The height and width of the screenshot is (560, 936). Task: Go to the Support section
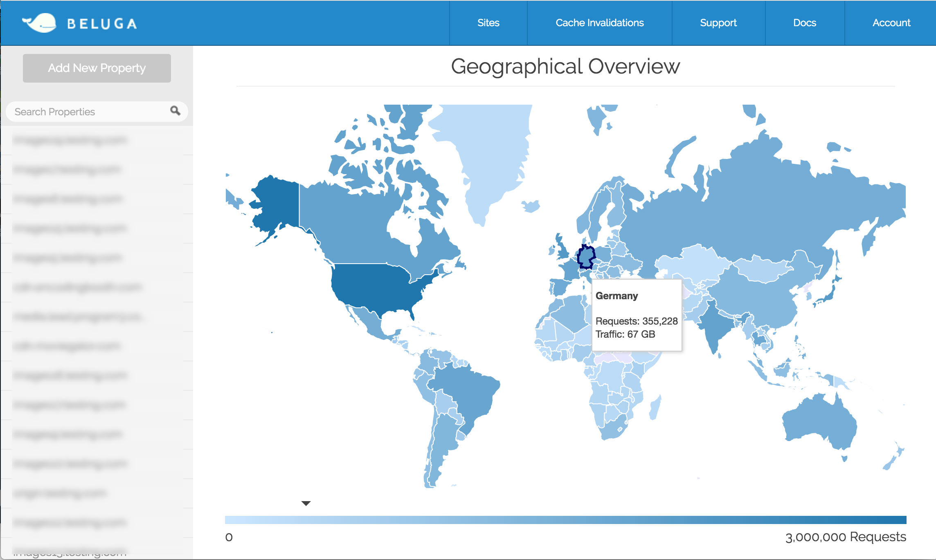tap(718, 23)
